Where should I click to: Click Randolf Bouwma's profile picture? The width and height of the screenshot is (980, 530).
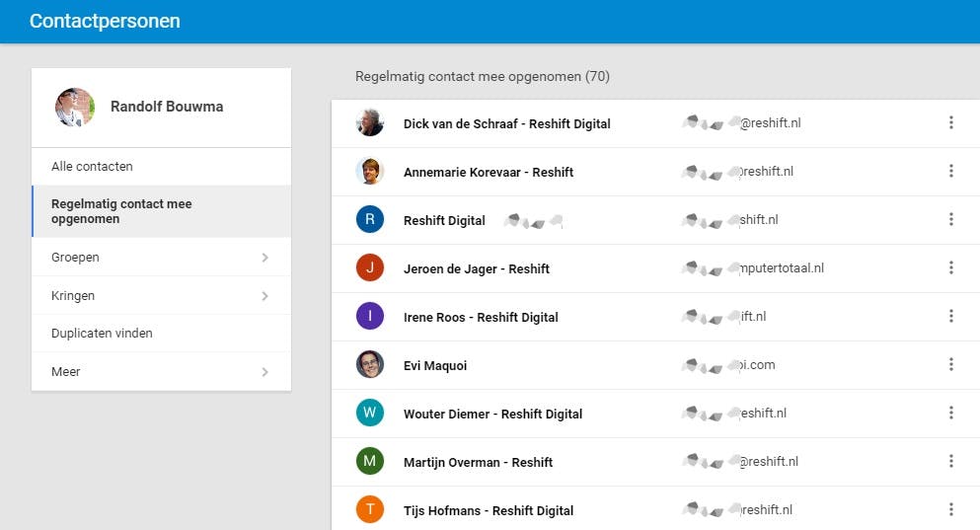tap(75, 108)
